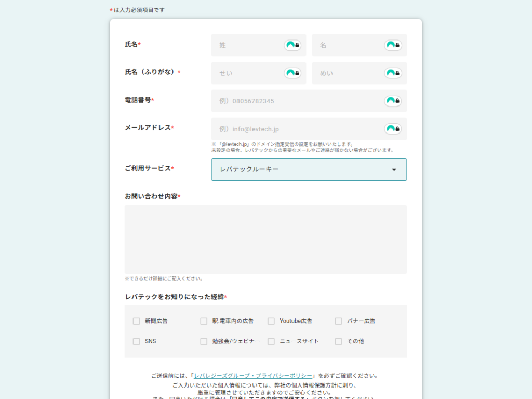The image size is (532, 399).
Task: Toggle the 勉強会/ウェビナー checkbox
Action: pyautogui.click(x=204, y=341)
